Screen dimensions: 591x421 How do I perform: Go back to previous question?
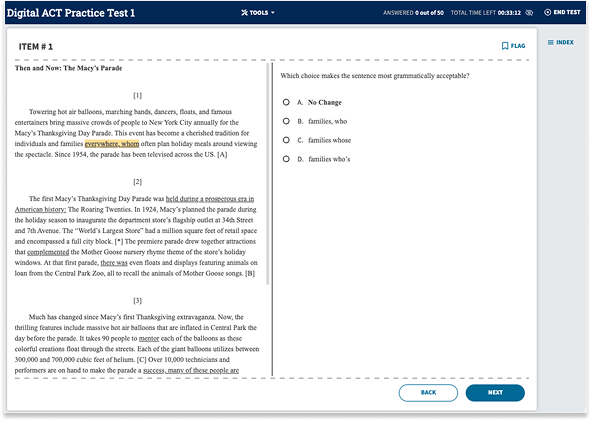point(428,393)
